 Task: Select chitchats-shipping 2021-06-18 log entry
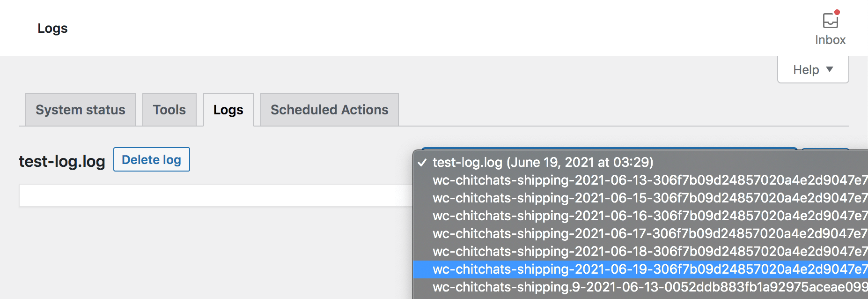[x=649, y=251]
